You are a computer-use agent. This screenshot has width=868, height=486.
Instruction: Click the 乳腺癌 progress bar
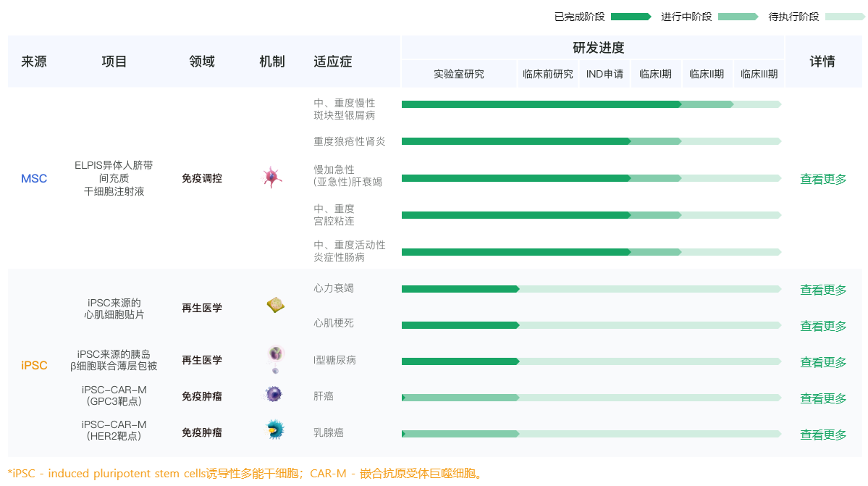click(x=591, y=434)
